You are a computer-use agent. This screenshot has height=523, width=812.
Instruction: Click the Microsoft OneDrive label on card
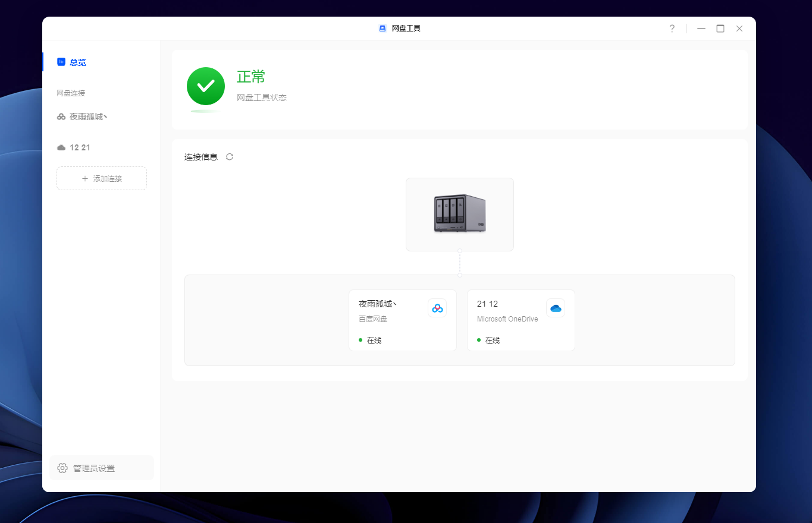tap(507, 319)
